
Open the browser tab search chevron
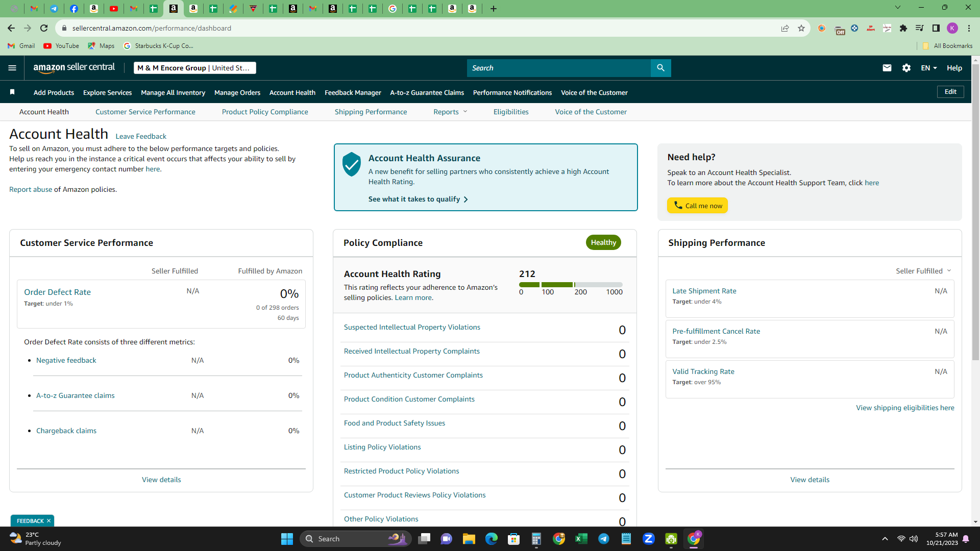click(x=898, y=8)
